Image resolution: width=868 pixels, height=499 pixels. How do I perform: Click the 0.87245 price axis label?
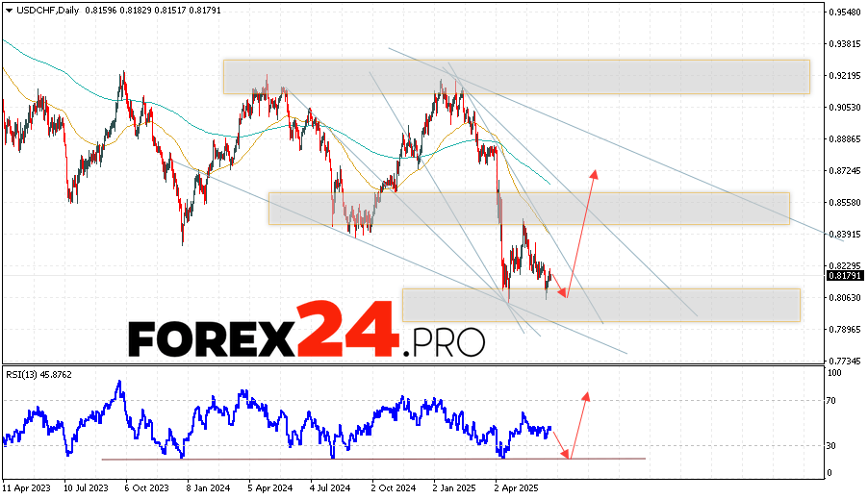point(843,170)
